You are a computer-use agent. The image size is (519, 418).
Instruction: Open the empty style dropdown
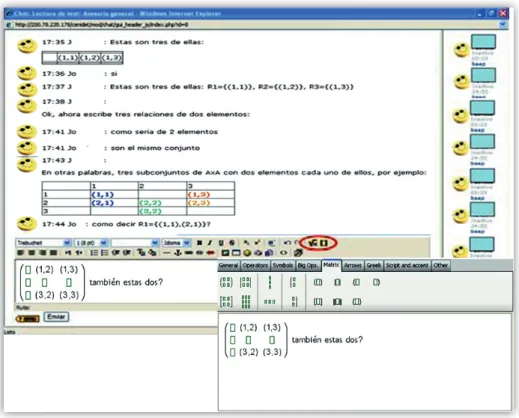(135, 243)
